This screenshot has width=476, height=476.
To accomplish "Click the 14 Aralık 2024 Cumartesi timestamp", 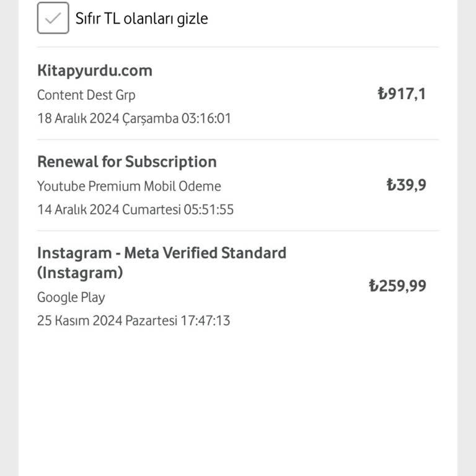I will coord(135,209).
